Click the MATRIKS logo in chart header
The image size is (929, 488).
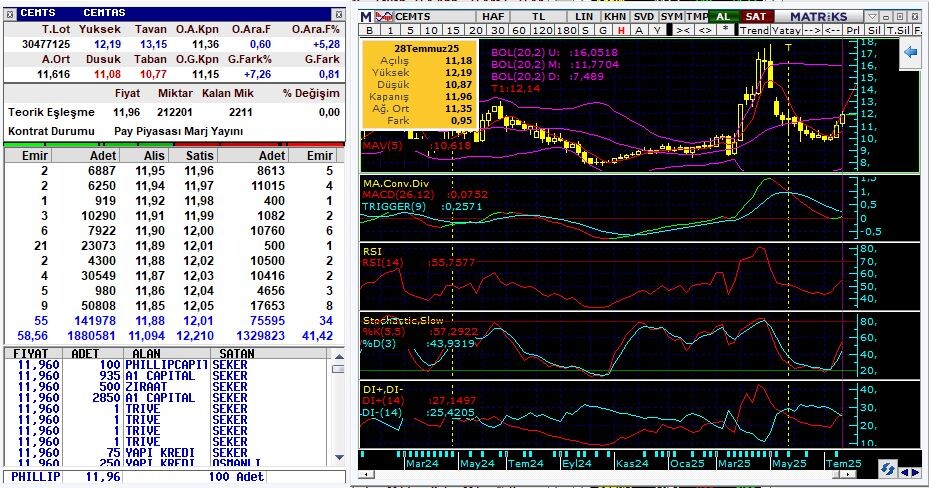tap(818, 17)
